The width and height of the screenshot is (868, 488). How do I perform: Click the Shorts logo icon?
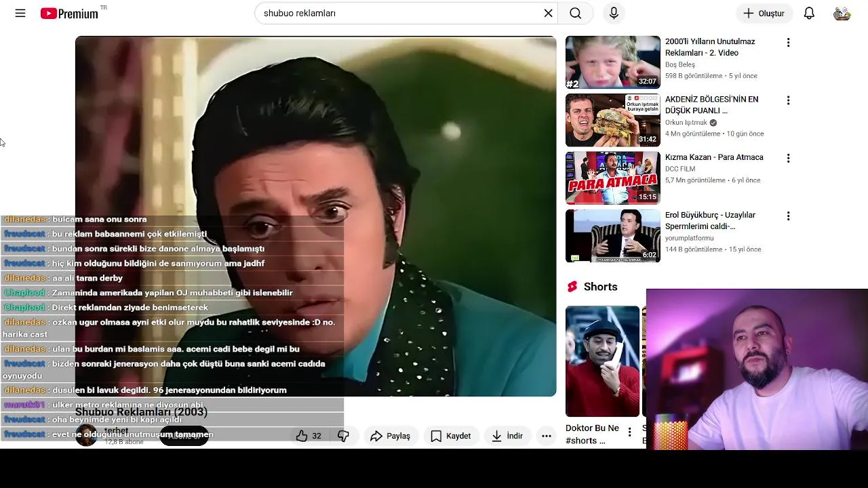(572, 287)
